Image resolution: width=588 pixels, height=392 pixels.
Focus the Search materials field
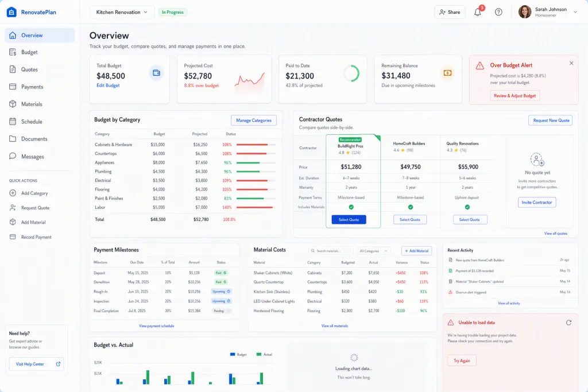(331, 251)
